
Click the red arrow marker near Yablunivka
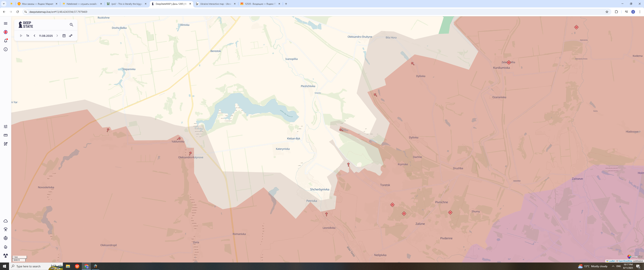point(179,139)
